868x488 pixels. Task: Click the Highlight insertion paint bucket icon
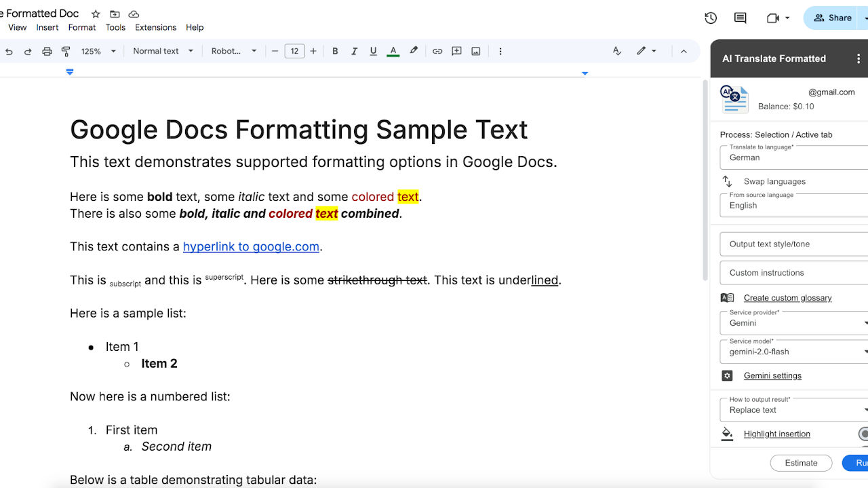click(x=727, y=434)
